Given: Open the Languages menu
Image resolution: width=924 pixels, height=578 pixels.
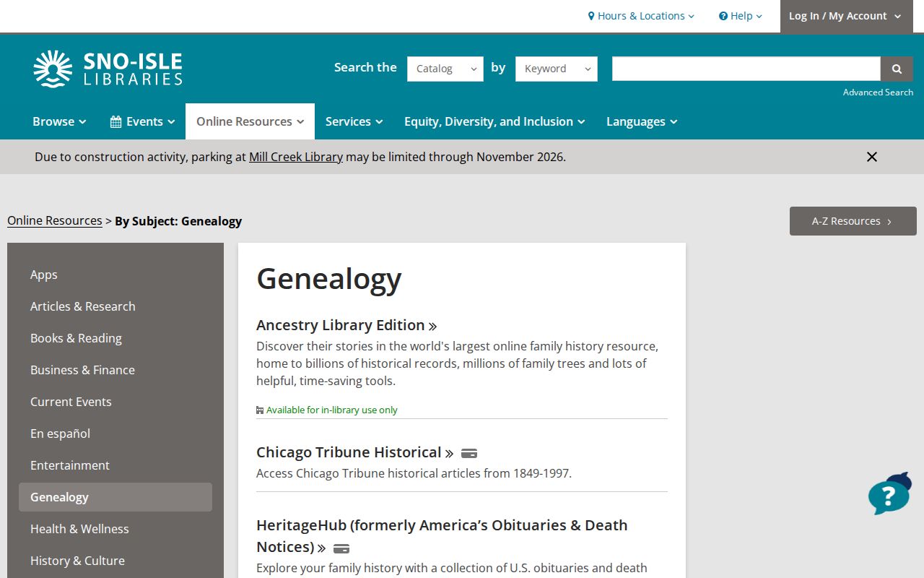Looking at the screenshot, I should click(642, 121).
